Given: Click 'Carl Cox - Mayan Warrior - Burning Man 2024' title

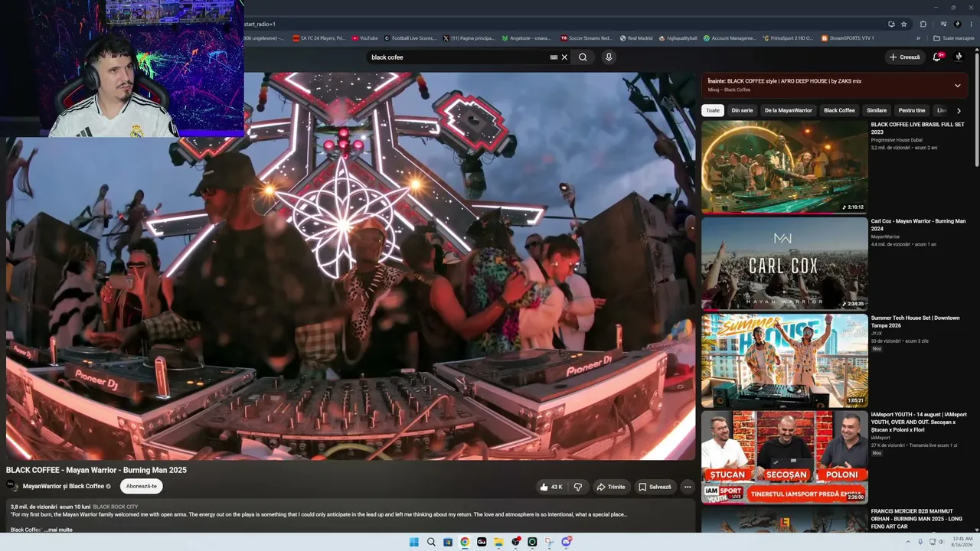Looking at the screenshot, I should [918, 225].
